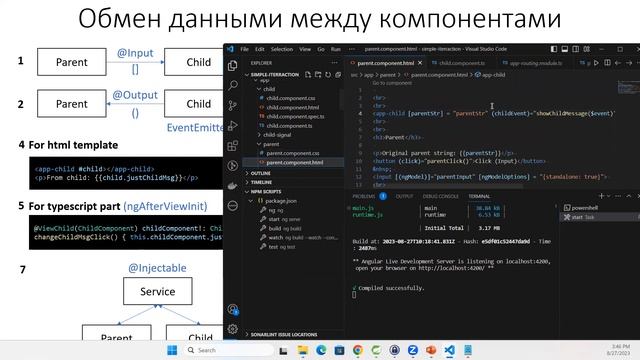Viewport: 640px width, 360px height.
Task: Open the Docker view in the activity bar
Action: tap(233, 186)
